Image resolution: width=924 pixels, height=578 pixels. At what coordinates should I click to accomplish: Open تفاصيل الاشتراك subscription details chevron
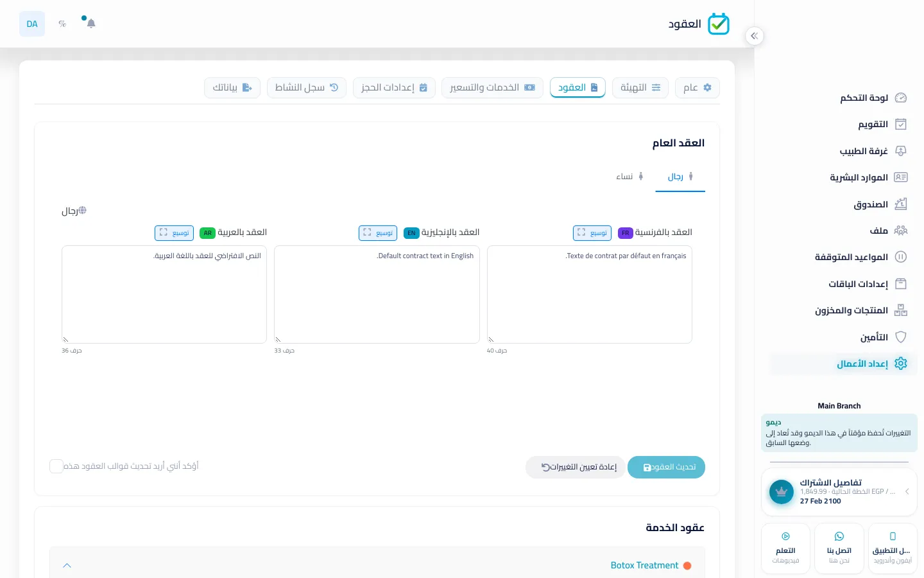(907, 492)
